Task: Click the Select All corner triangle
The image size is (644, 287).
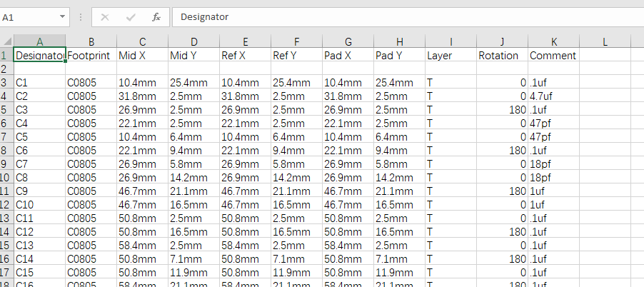Action: tap(6, 41)
